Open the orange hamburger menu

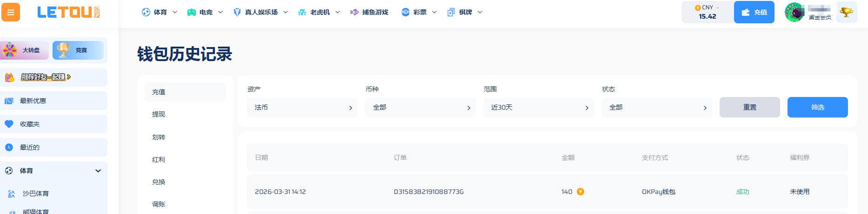tap(11, 12)
